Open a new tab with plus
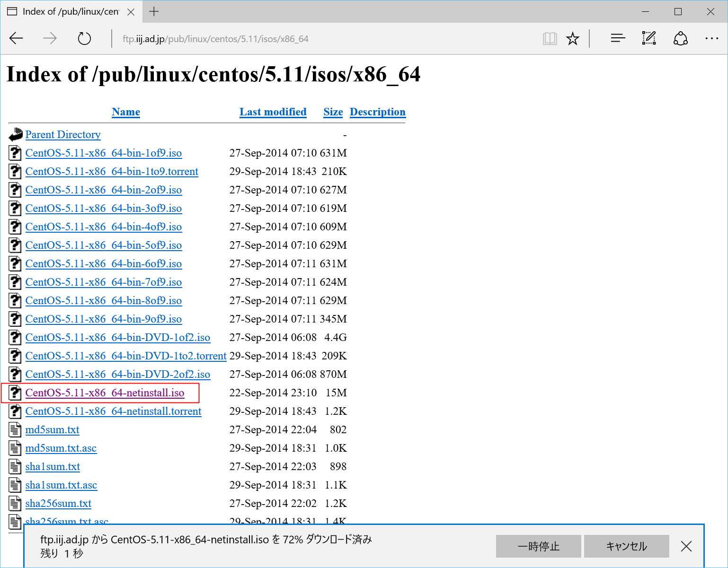The width and height of the screenshot is (728, 568). (154, 11)
